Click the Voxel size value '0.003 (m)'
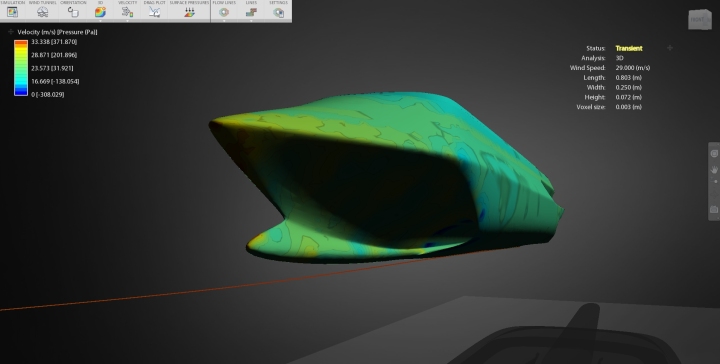Image resolution: width=720 pixels, height=364 pixels. [629, 107]
